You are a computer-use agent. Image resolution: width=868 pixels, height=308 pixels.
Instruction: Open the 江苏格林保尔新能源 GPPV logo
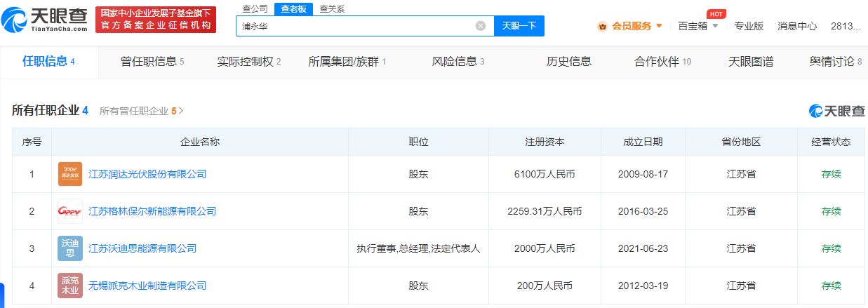69,211
